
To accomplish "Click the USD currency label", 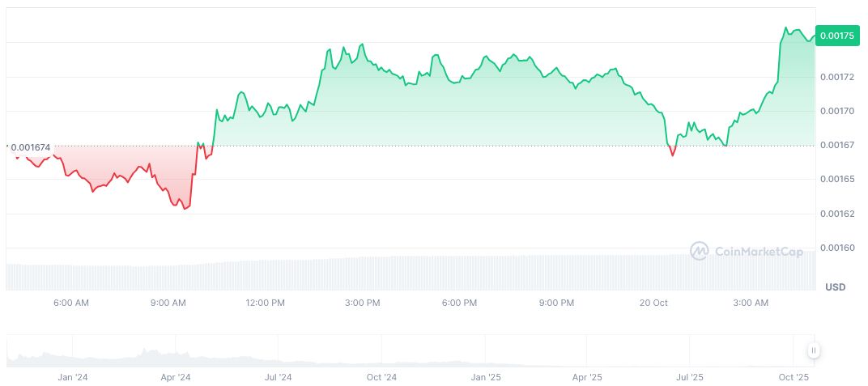I will tap(835, 287).
